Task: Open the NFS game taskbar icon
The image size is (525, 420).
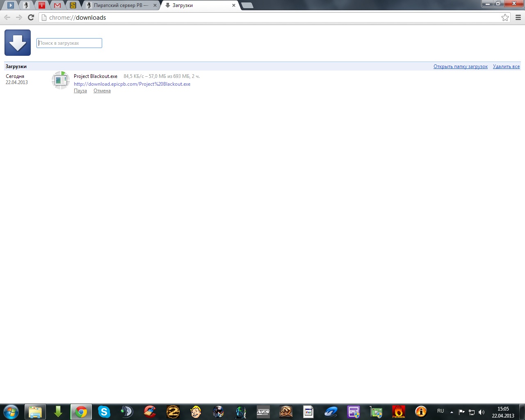Action: (x=263, y=412)
